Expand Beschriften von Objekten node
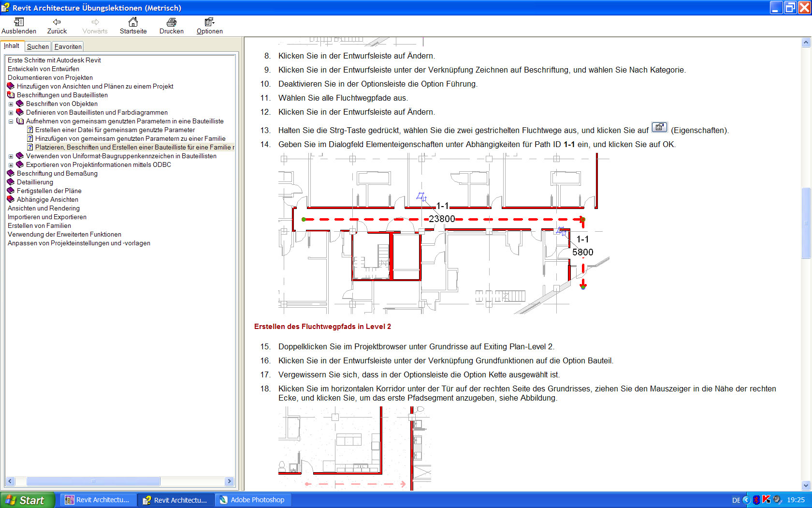812x508 pixels. [x=11, y=104]
